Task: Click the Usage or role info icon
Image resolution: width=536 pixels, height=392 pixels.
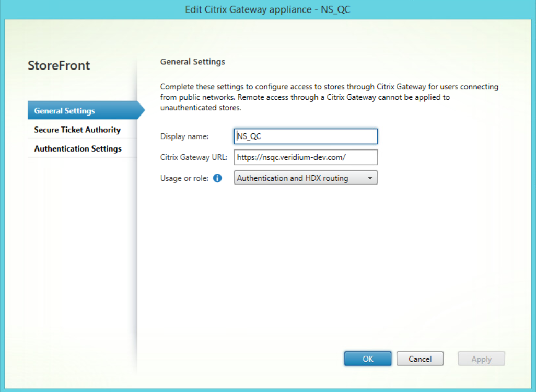Action: click(217, 178)
